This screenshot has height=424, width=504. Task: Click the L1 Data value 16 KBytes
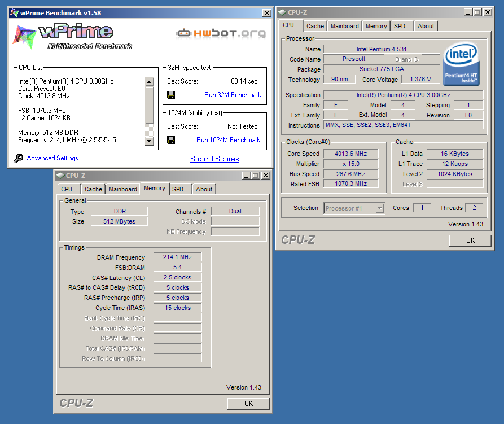(455, 154)
